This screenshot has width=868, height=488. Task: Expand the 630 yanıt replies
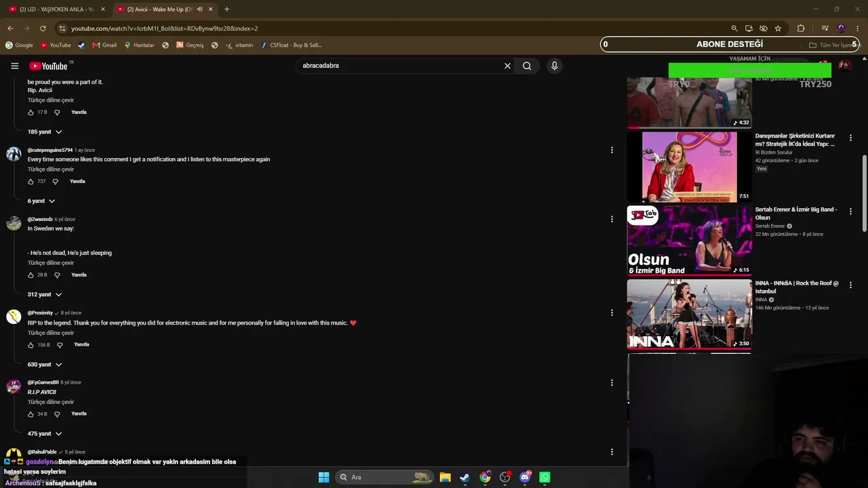point(45,365)
